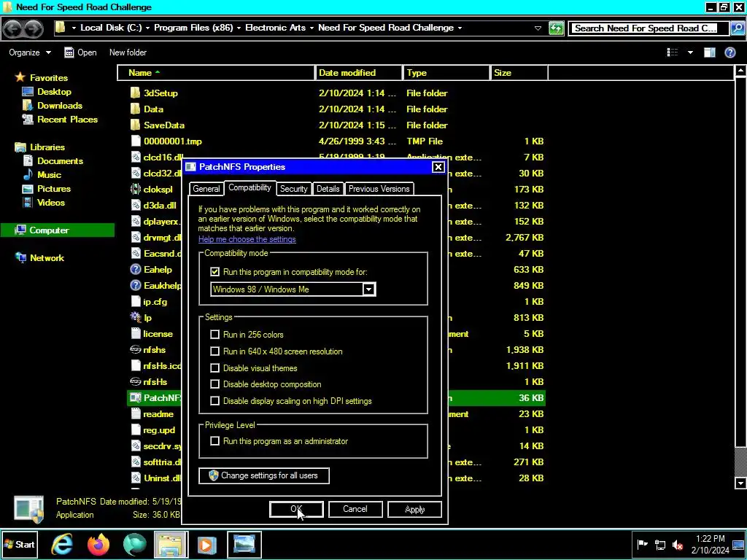The height and width of the screenshot is (560, 747).
Task: Click the Action Center flag tray icon
Action: pos(642,545)
